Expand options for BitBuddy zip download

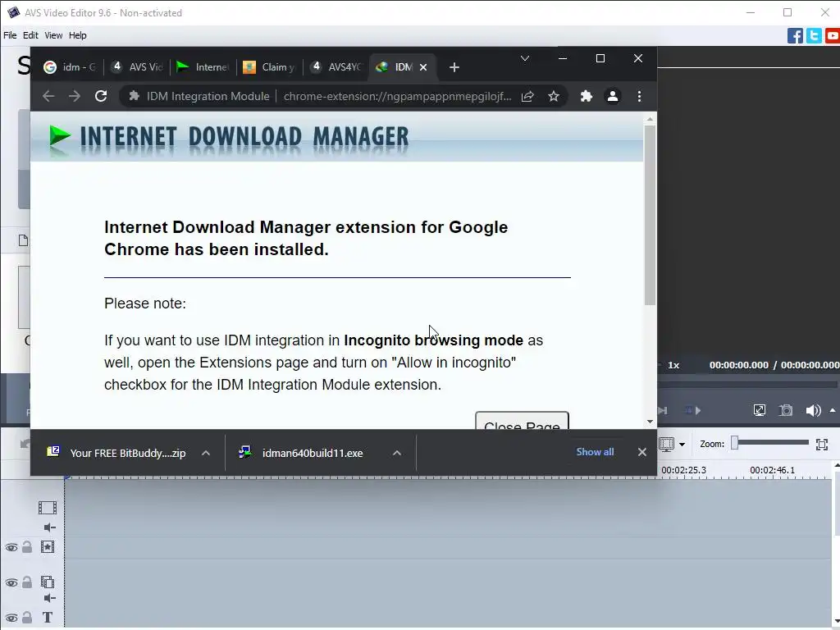pos(206,453)
